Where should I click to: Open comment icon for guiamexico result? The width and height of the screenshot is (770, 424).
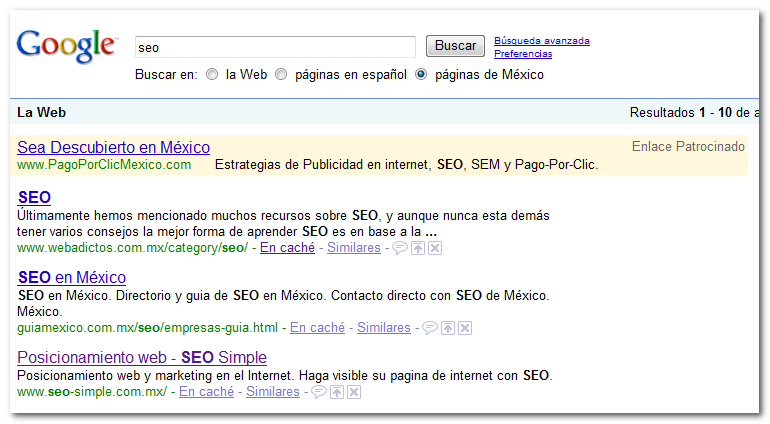tap(430, 328)
